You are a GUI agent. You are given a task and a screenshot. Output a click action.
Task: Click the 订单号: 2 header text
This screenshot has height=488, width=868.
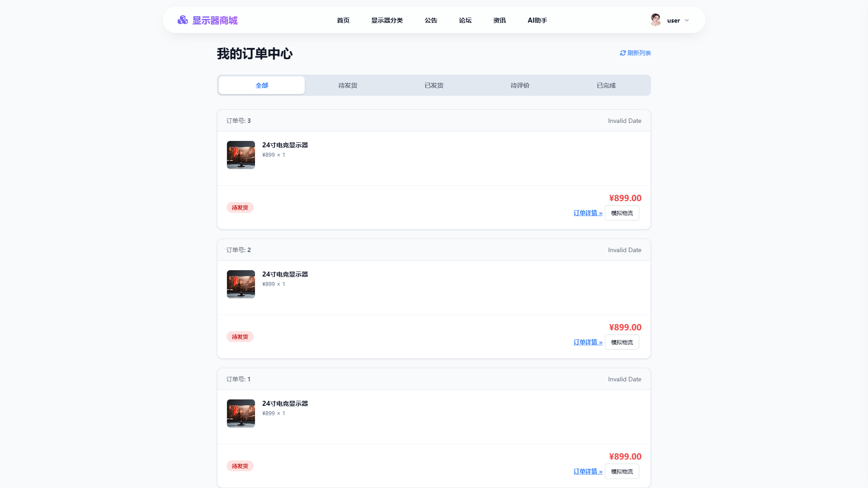(x=239, y=250)
